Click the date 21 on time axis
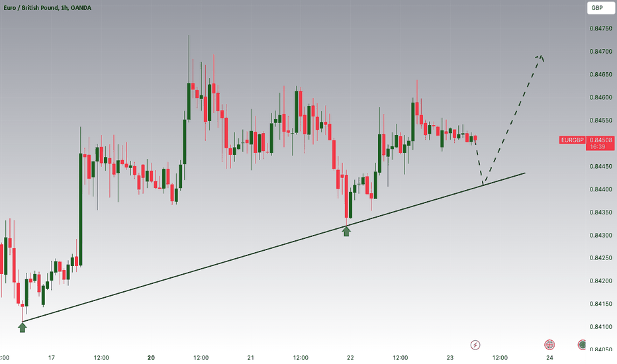 251,357
